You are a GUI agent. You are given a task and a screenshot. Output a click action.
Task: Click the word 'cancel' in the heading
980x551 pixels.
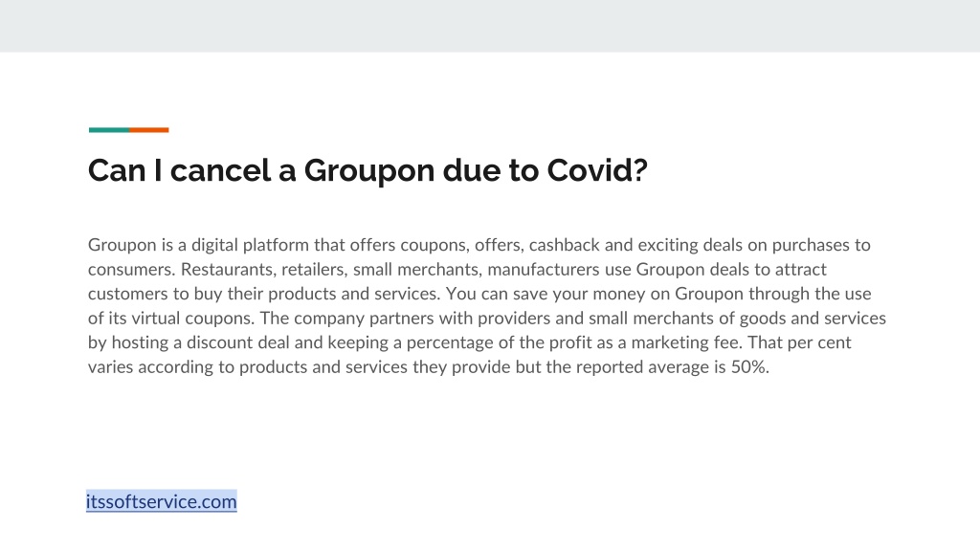(221, 170)
